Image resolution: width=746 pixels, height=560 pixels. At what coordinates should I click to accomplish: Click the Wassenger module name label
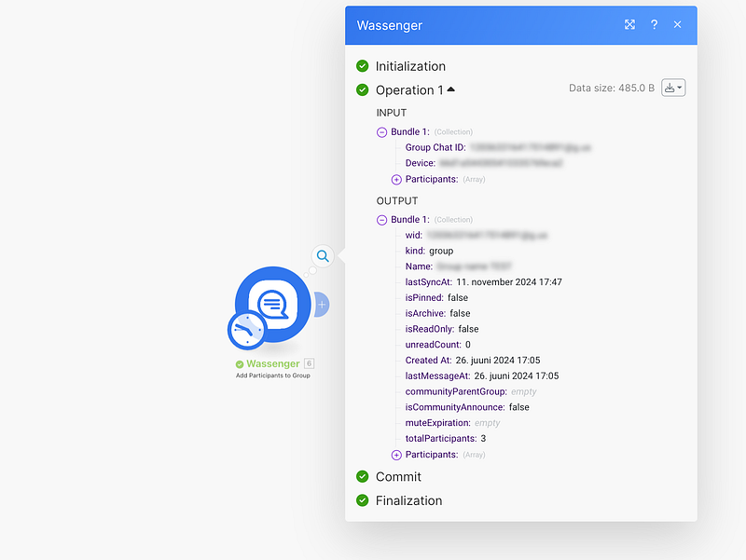pyautogui.click(x=273, y=363)
